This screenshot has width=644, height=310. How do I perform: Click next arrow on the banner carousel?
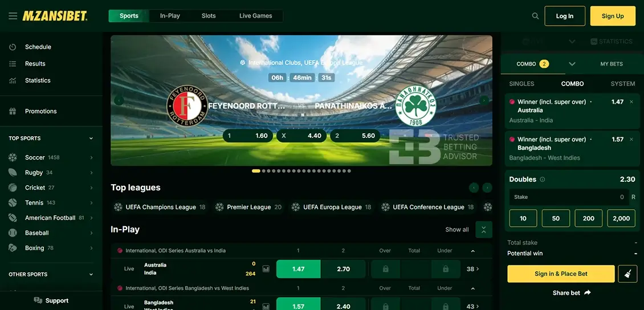484,101
